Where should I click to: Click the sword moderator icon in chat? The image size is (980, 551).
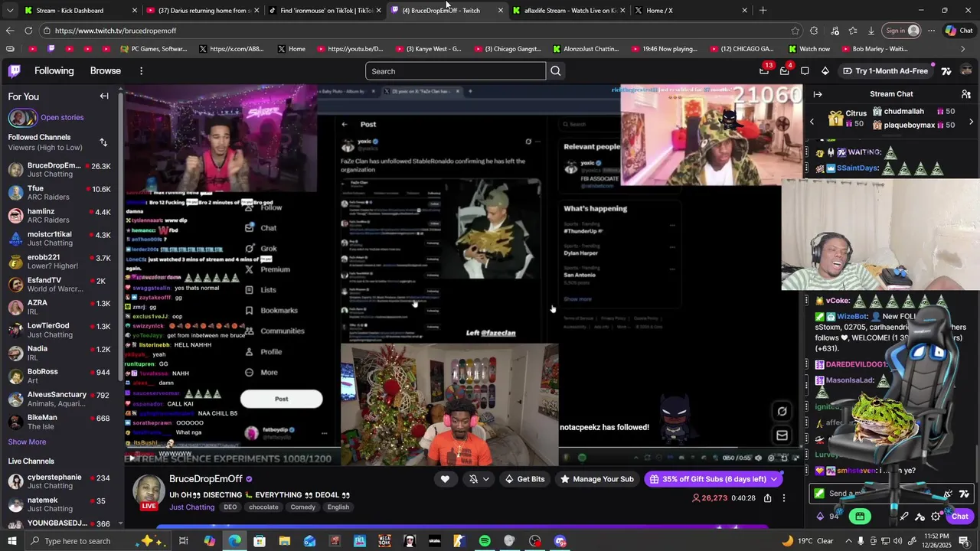(x=904, y=517)
